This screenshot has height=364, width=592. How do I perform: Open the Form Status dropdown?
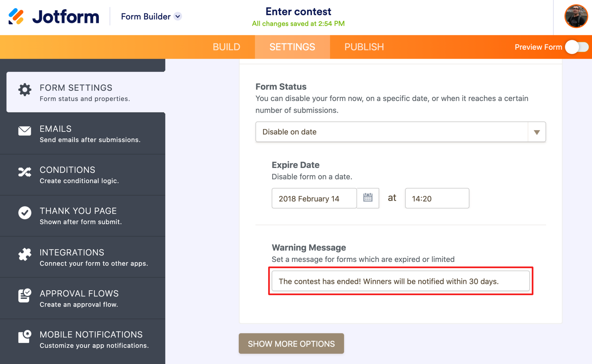pyautogui.click(x=400, y=132)
